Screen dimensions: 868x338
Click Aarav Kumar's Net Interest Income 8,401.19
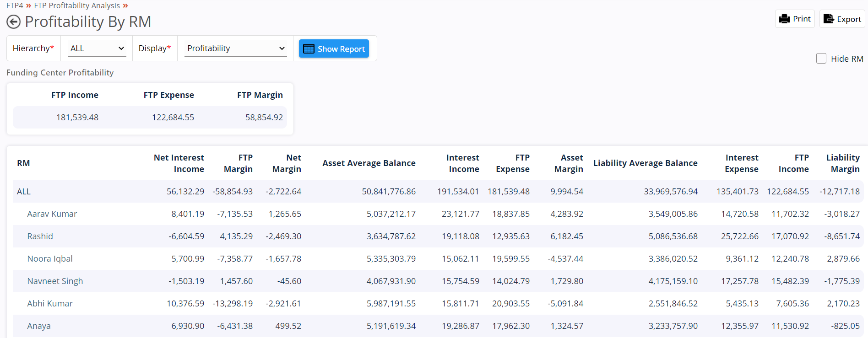[188, 214]
